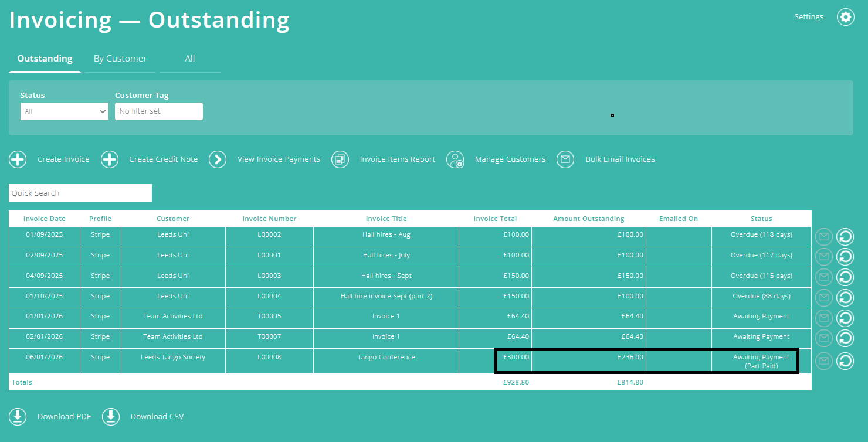Image resolution: width=868 pixels, height=442 pixels.
Task: Open Bulk Email Invoices via its envelope icon
Action: coord(565,159)
